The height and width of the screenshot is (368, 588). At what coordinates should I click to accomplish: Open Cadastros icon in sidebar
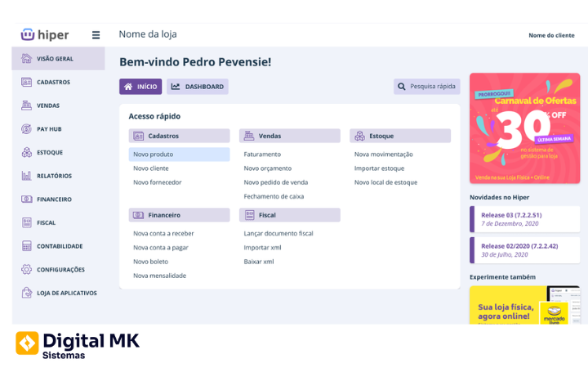[x=26, y=83]
